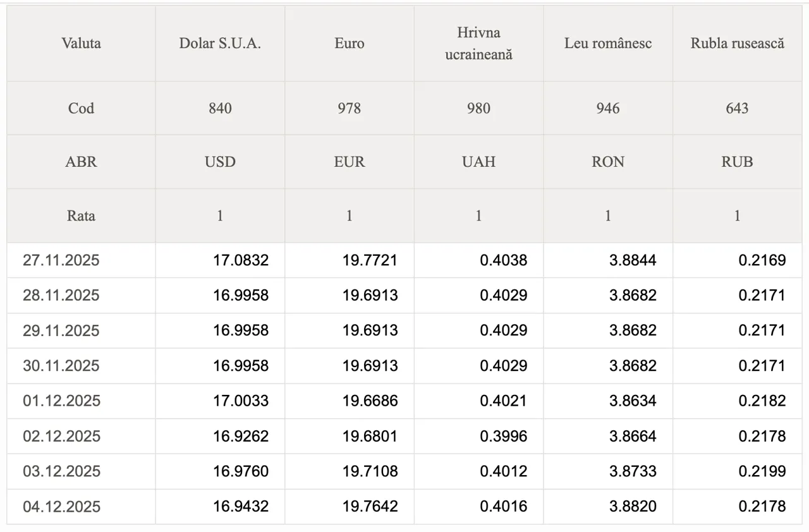Image resolution: width=809 pixels, height=532 pixels.
Task: Select the RON abbreviation cell
Action: 608,162
